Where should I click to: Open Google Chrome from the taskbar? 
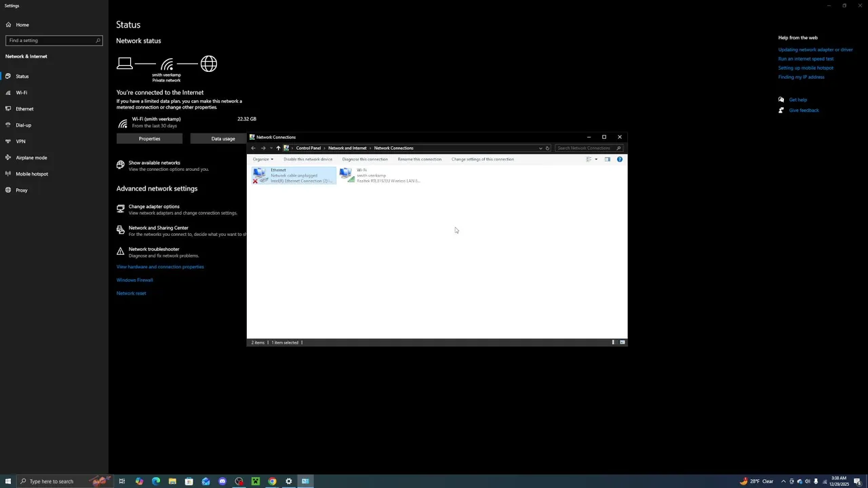coord(272,481)
